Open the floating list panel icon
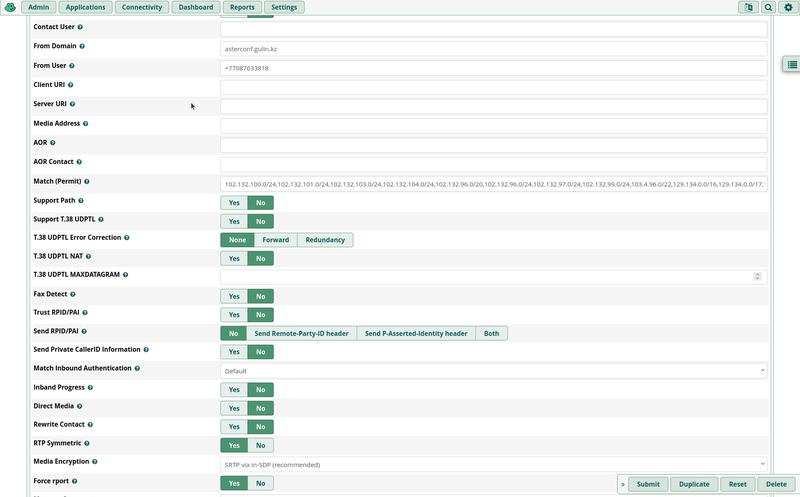800x497 pixels. 791,65
